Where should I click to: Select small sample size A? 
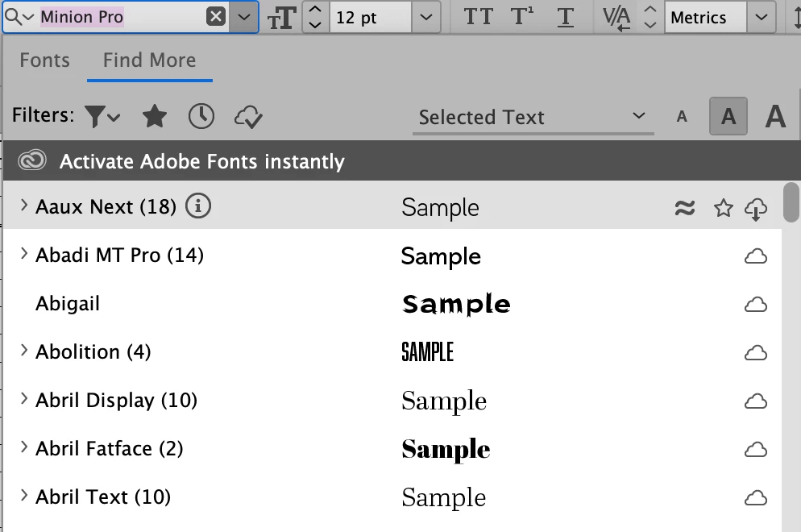click(682, 117)
